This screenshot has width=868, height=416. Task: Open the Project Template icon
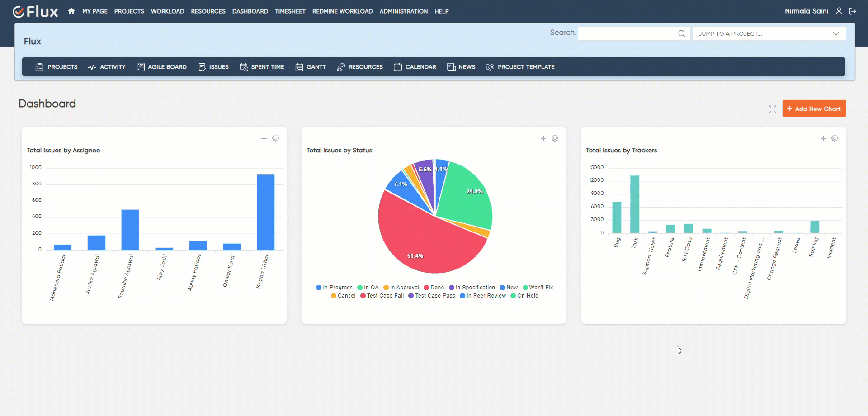(x=490, y=66)
